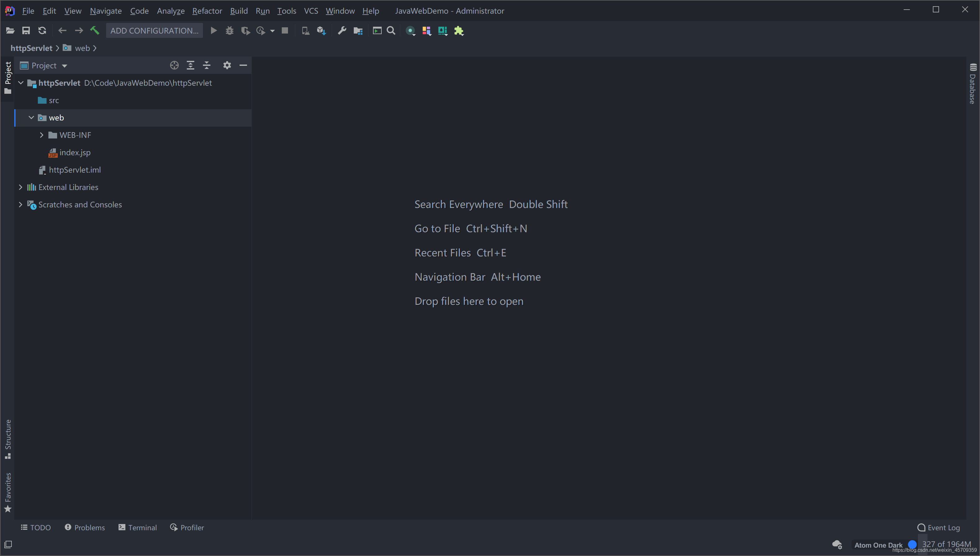The width and height of the screenshot is (980, 556).
Task: Click the teal circle plugin toolbar icon
Action: point(410,31)
